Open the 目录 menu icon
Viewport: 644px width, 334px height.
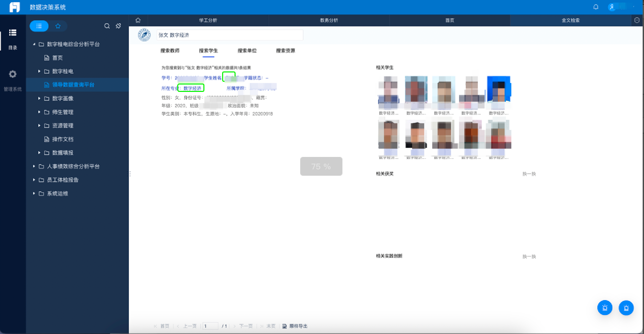(13, 33)
